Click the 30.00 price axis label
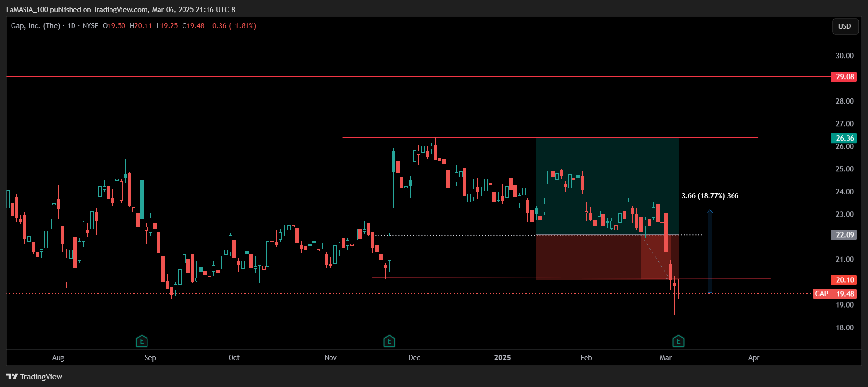Image resolution: width=868 pixels, height=387 pixels. click(844, 56)
